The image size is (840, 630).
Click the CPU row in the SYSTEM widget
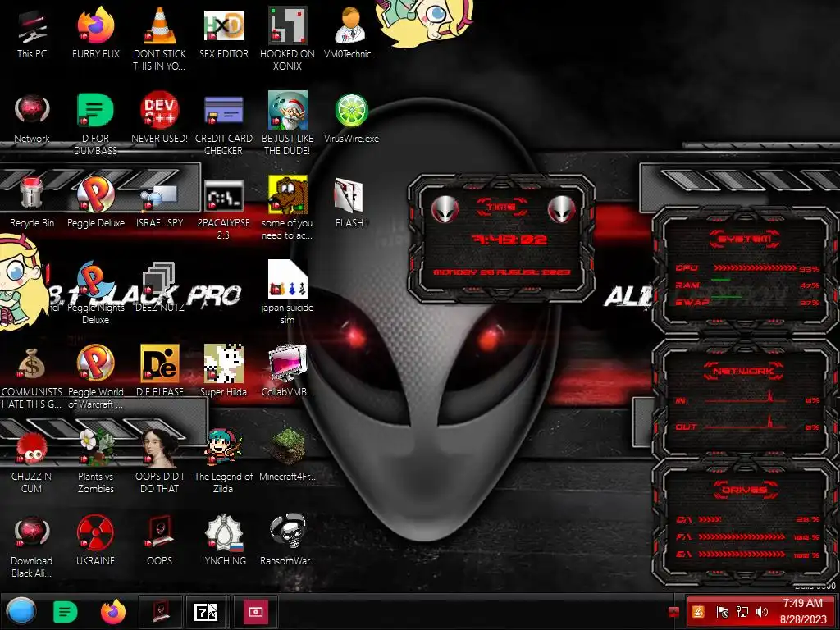point(746,268)
